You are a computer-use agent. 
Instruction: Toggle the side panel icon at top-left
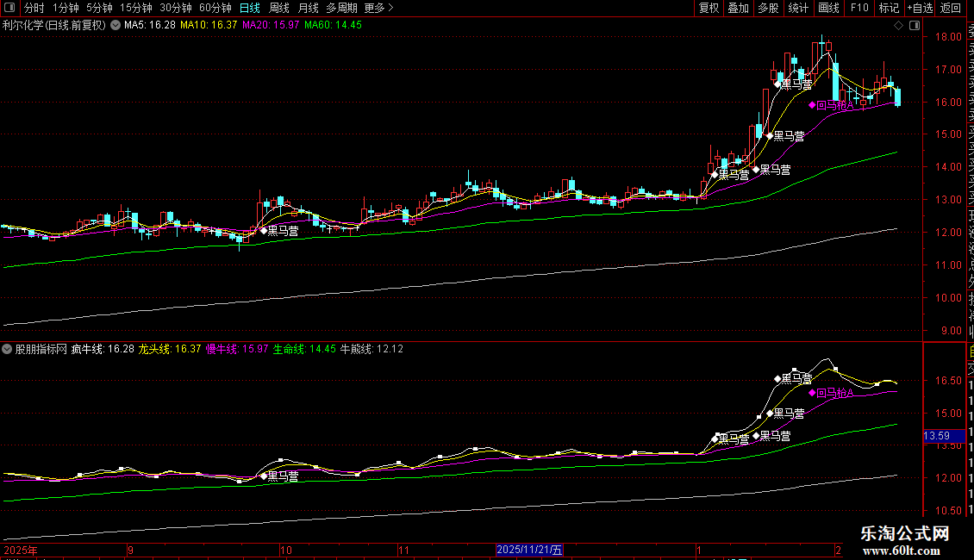9,8
